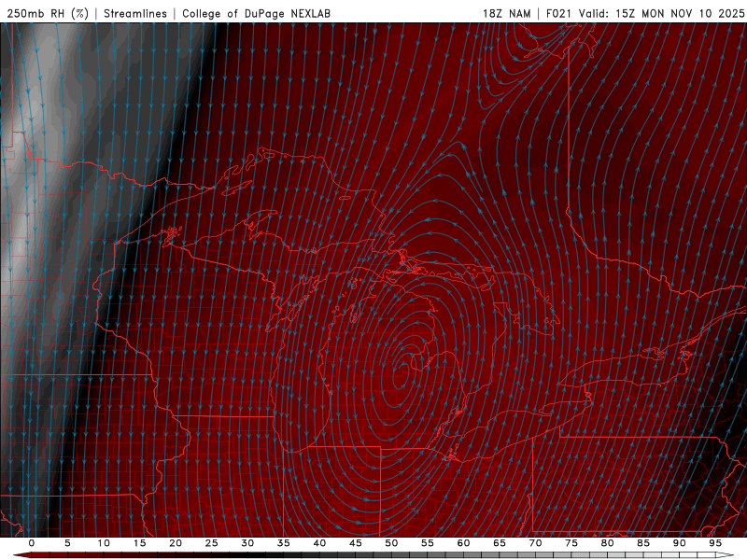Image resolution: width=747 pixels, height=560 pixels.
Task: Pick the colorbar label "65"
Action: tap(500, 543)
